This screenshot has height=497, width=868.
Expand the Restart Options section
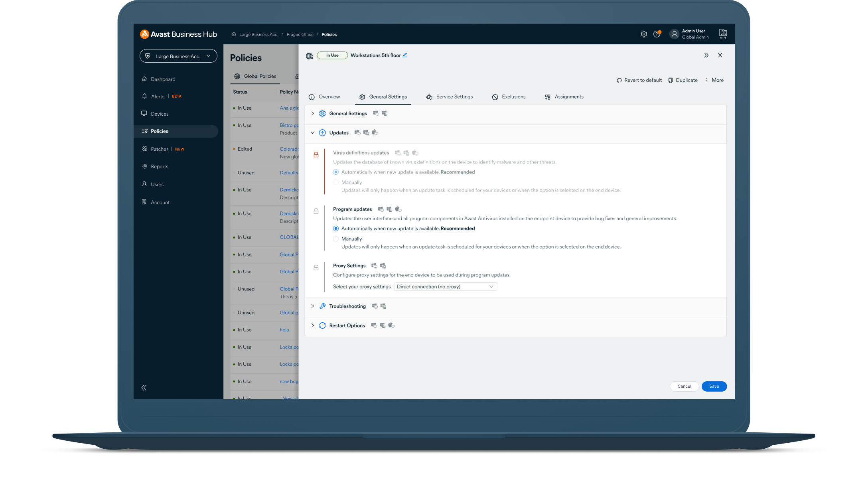(x=312, y=325)
